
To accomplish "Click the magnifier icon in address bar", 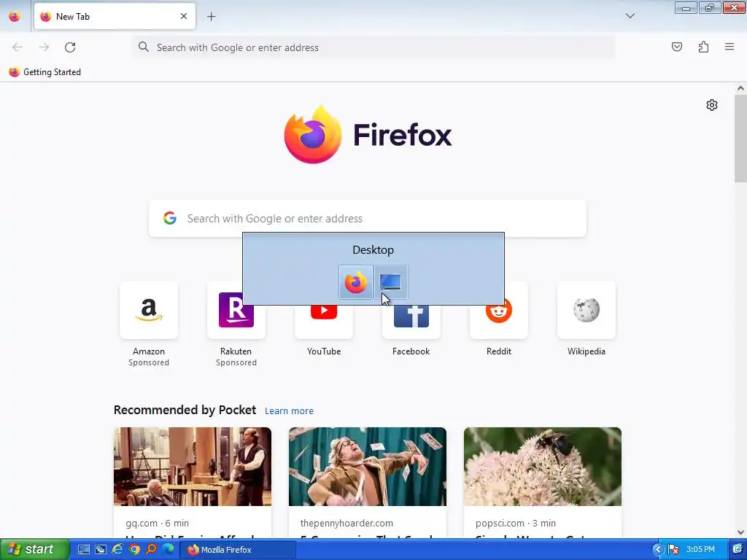I will click(144, 47).
